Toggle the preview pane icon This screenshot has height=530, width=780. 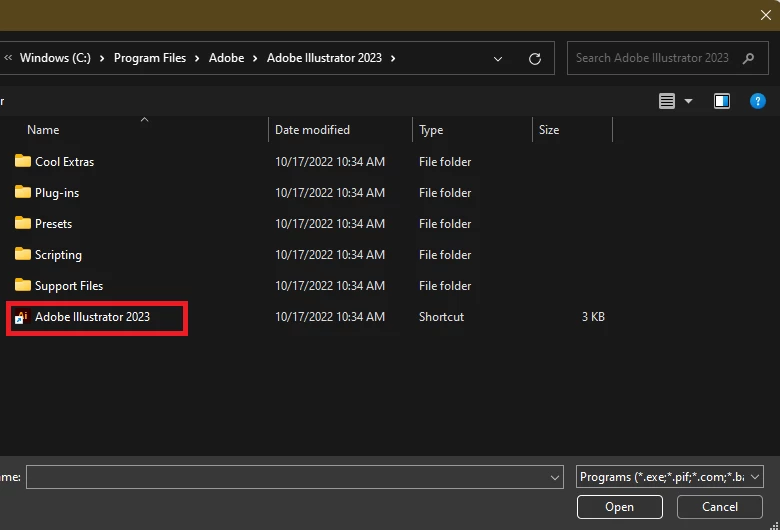pos(722,101)
